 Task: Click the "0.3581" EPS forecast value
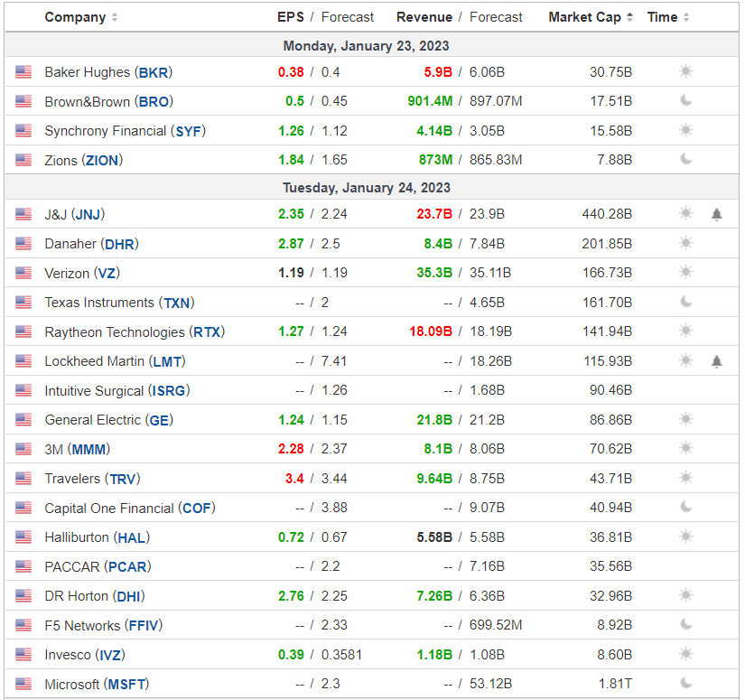click(341, 655)
